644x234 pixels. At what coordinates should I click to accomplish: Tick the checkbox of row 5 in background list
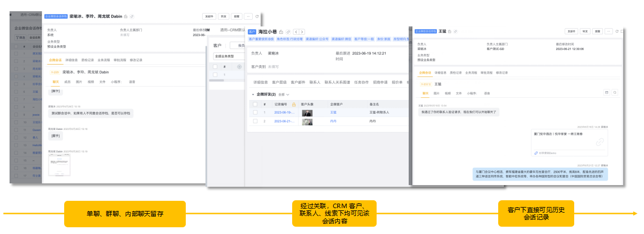click(16, 84)
